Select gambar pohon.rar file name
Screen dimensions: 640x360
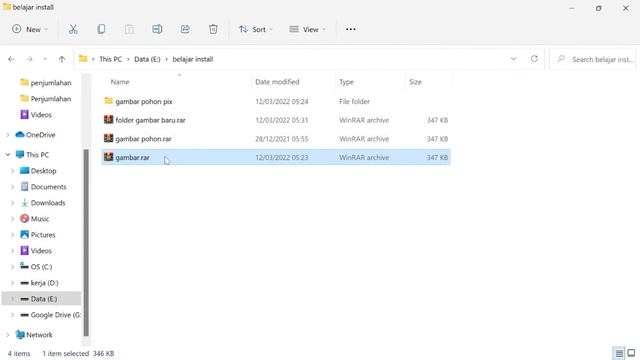(x=143, y=139)
